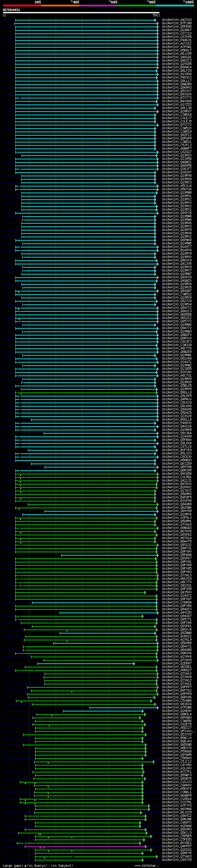
Task: Select hit label UniRef100_Q6IZD9
Action: (177, 464)
